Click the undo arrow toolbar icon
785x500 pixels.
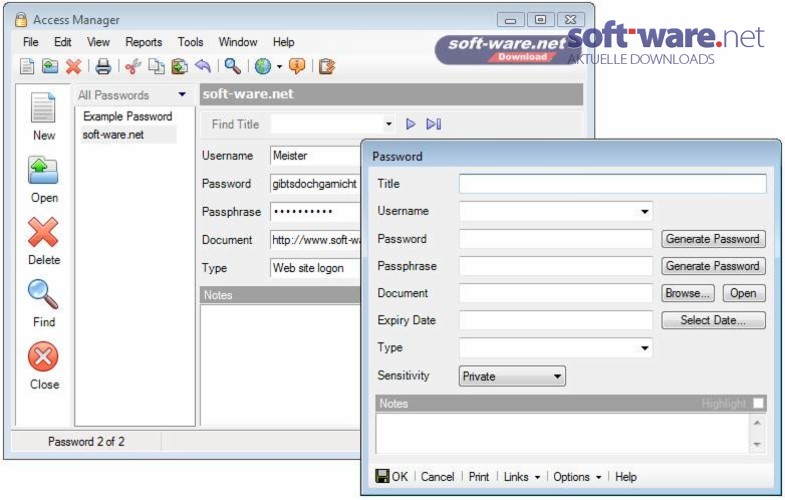coord(203,66)
